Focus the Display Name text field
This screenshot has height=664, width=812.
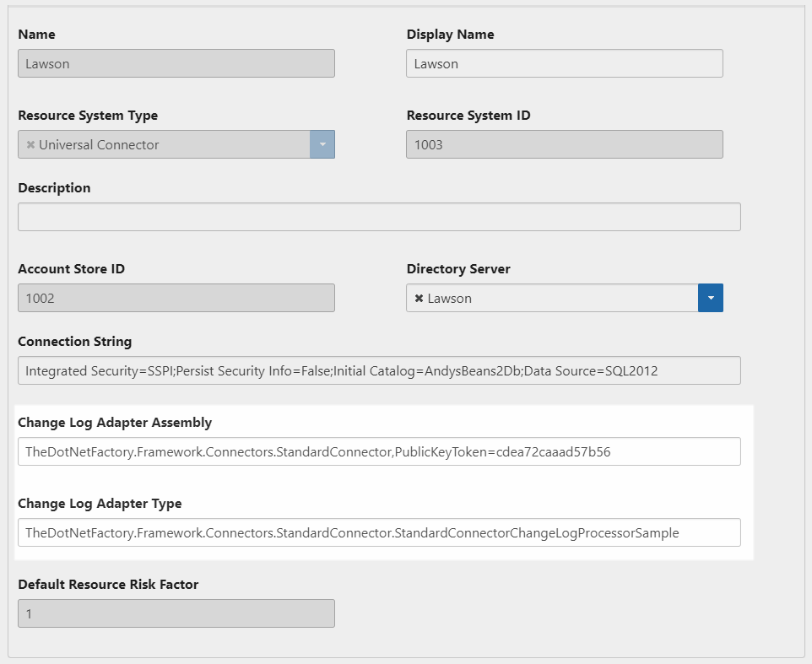point(564,63)
